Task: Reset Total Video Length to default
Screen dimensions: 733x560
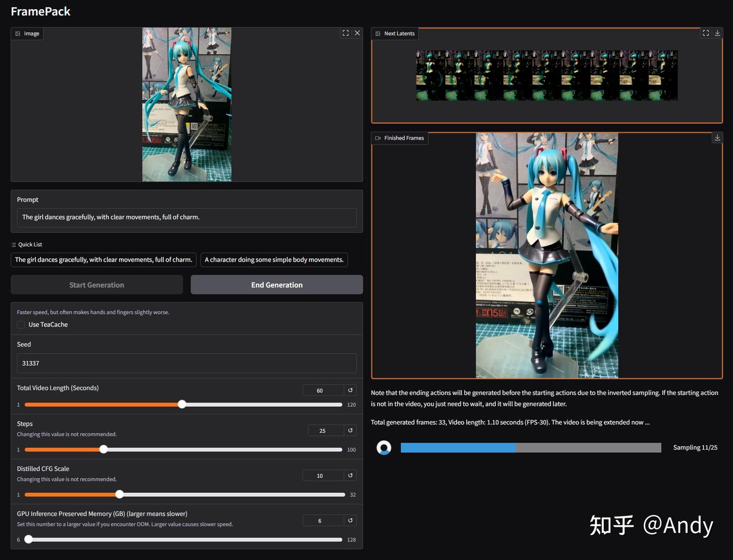Action: coord(350,390)
